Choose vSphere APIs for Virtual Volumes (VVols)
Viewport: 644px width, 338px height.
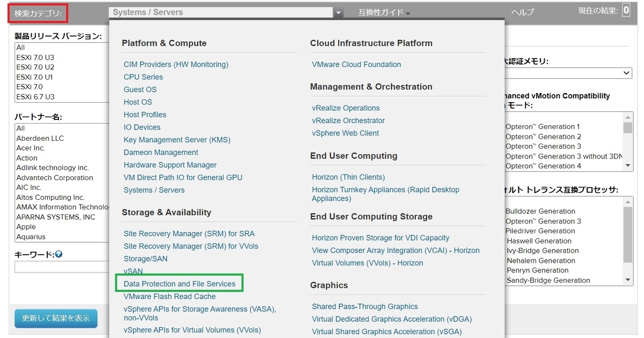(192, 330)
